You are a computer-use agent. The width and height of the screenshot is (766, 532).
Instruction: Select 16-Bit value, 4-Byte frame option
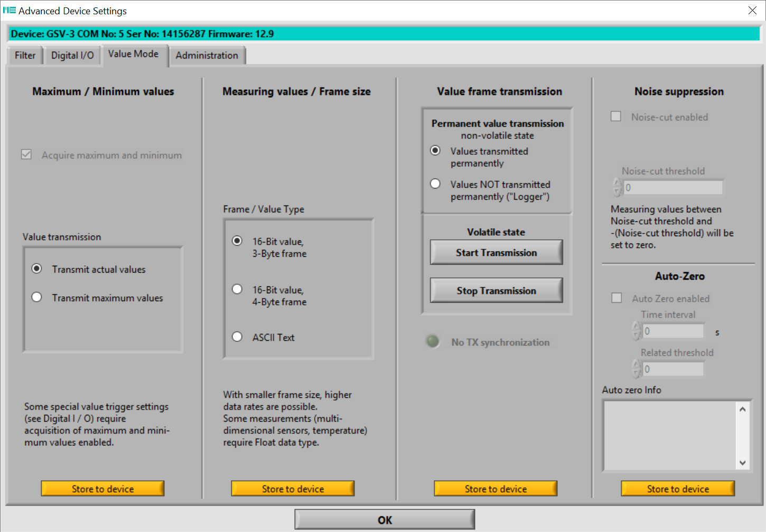pyautogui.click(x=238, y=290)
